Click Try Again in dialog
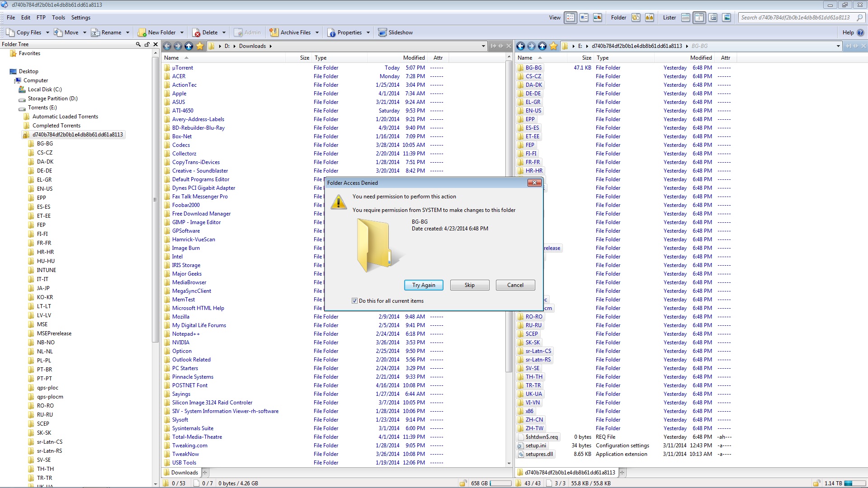 (424, 285)
